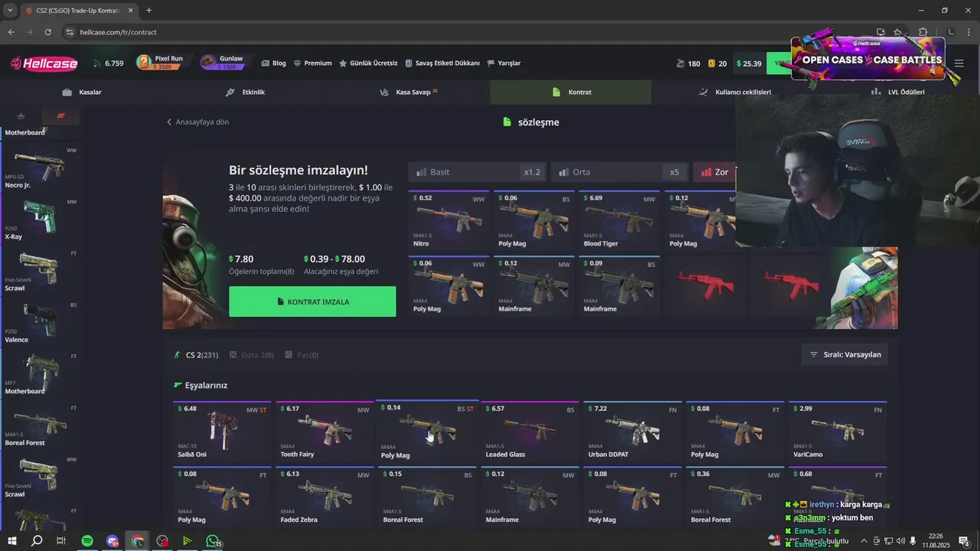
Task: Select the Pas (0) inventory filter
Action: 302,355
